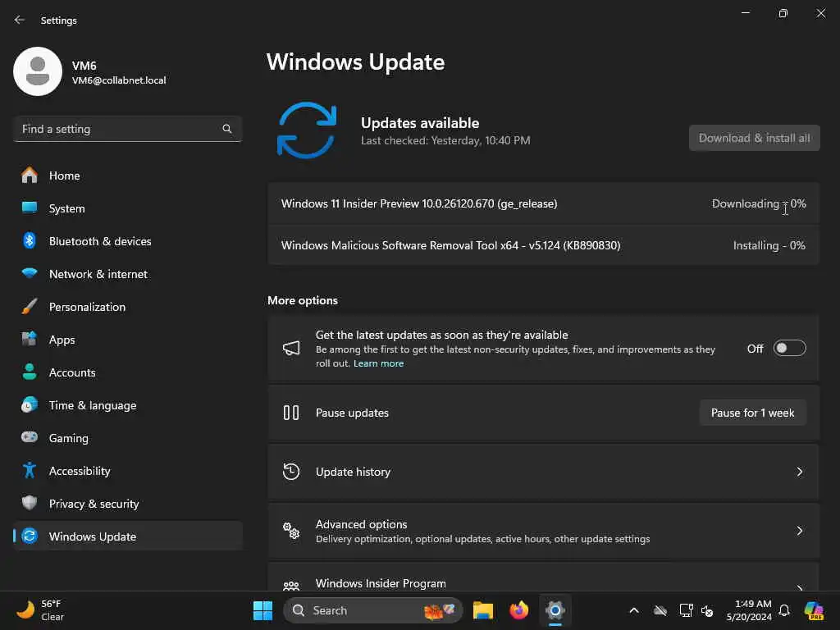Click the Windows Update sync icon in sidebar

pos(30,536)
